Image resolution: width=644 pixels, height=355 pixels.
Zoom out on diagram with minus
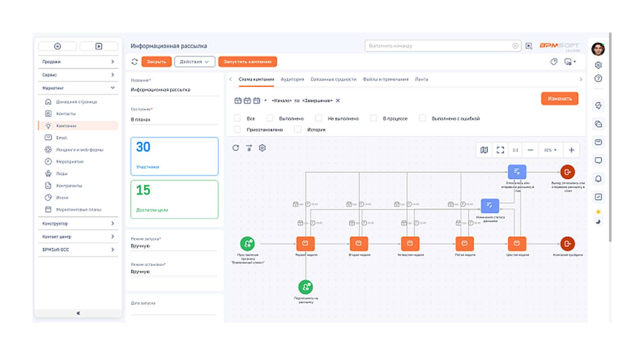(x=530, y=150)
